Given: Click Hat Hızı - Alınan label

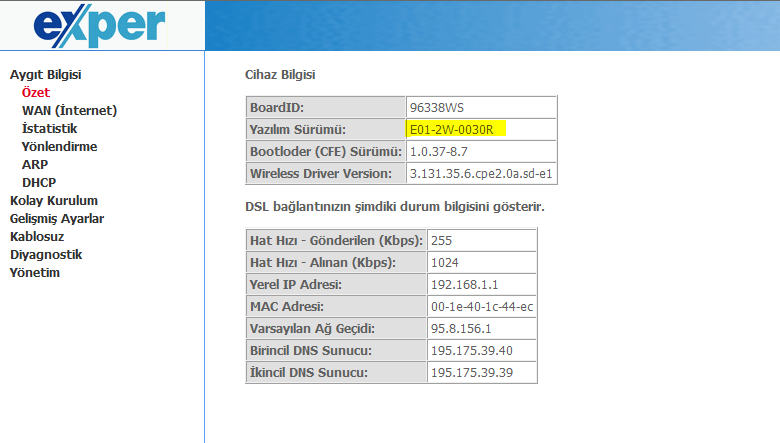Looking at the screenshot, I should pyautogui.click(x=323, y=263).
